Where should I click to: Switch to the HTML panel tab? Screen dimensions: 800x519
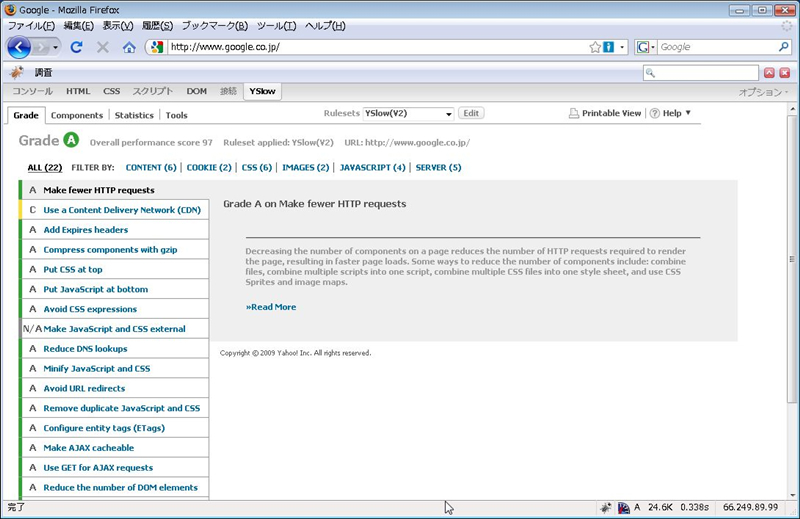tap(78, 91)
